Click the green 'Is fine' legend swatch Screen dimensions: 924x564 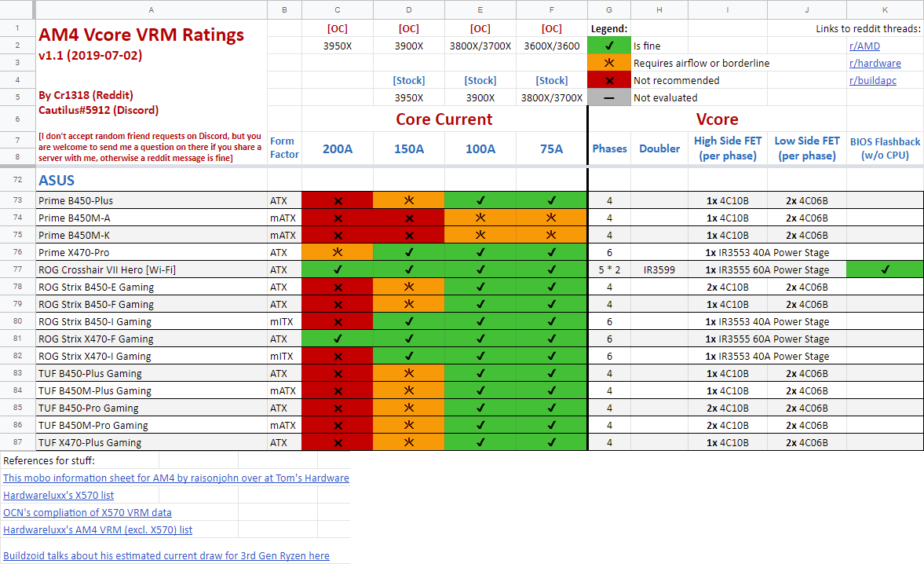(609, 46)
